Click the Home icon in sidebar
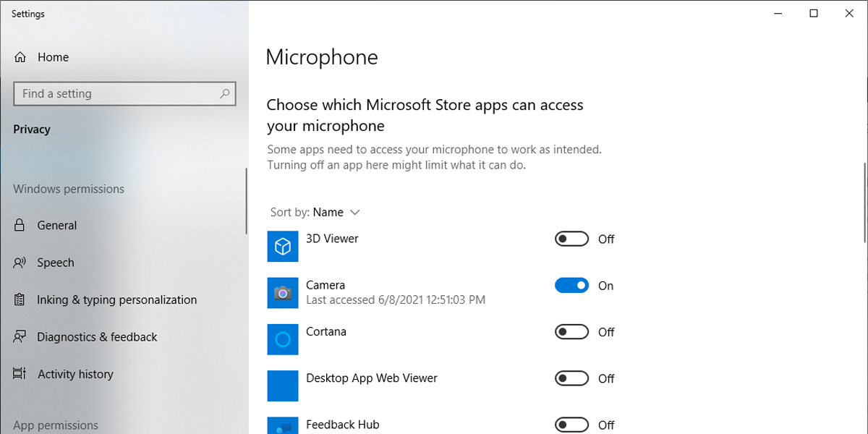Image resolution: width=868 pixels, height=434 pixels. pos(20,57)
